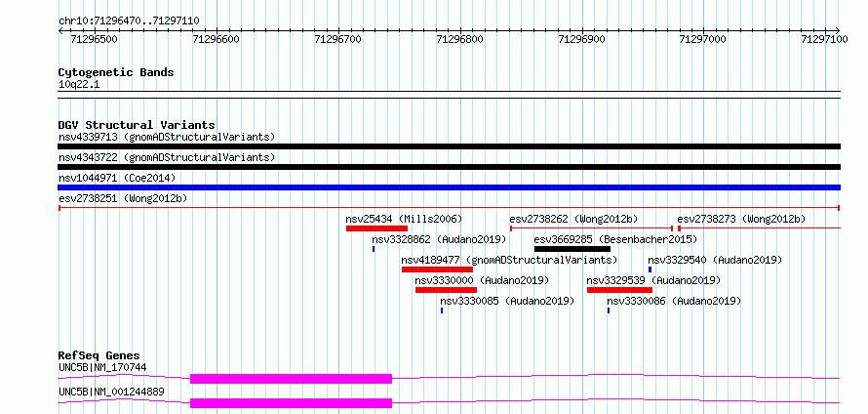Click the chr10:71296470..71297110 region label
The image size is (868, 414).
pyautogui.click(x=129, y=21)
